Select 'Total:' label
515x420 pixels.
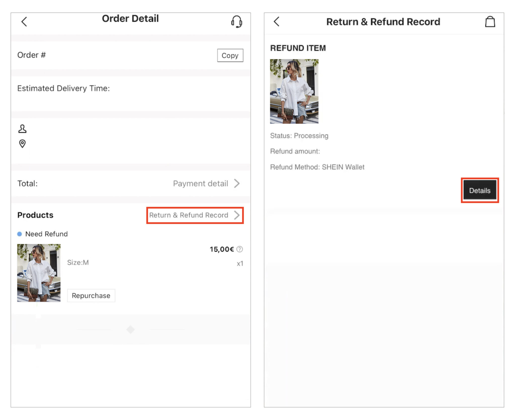27,183
